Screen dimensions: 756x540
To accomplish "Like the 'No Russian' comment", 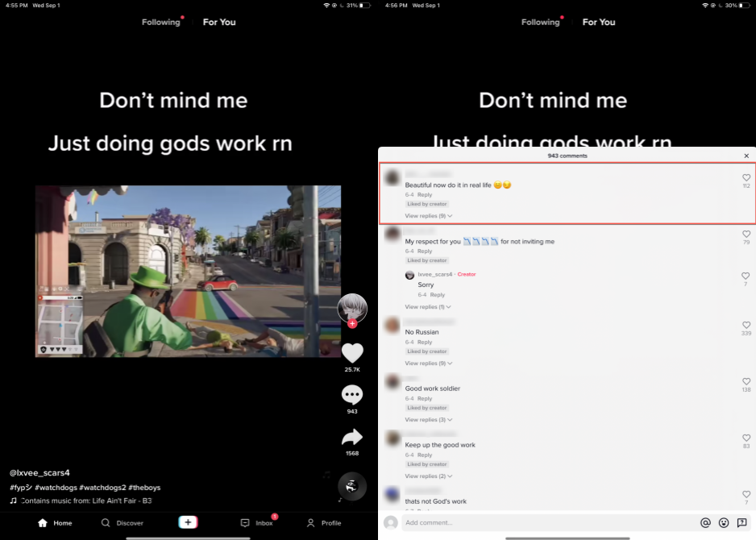I will [746, 326].
